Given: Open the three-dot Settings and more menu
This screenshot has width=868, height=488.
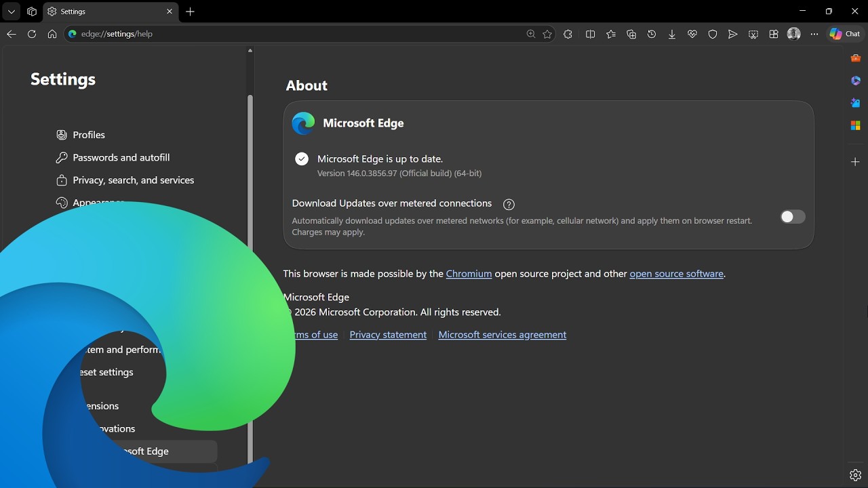Looking at the screenshot, I should tap(814, 34).
